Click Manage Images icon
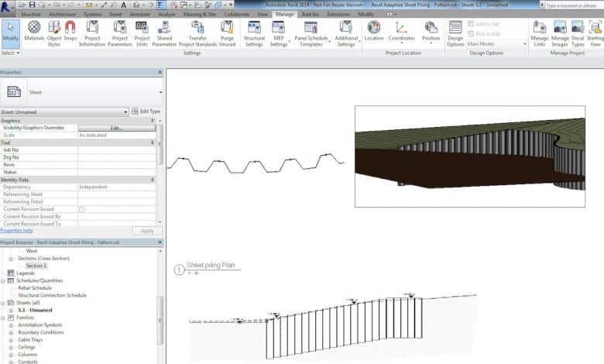This screenshot has height=364, width=604. 560,33
